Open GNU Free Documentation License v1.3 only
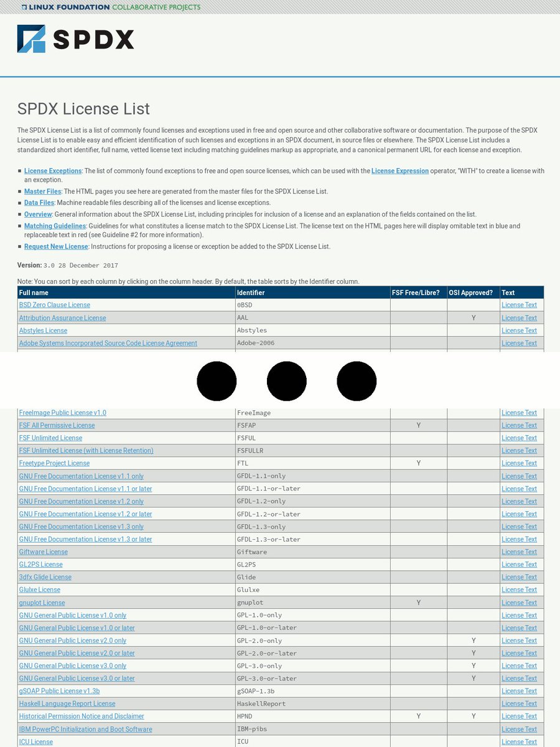The height and width of the screenshot is (747, 560). [x=82, y=527]
